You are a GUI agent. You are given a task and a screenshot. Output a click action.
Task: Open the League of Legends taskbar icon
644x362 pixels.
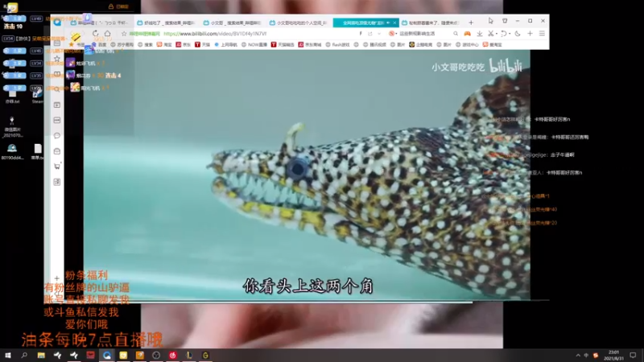pyautogui.click(x=189, y=355)
